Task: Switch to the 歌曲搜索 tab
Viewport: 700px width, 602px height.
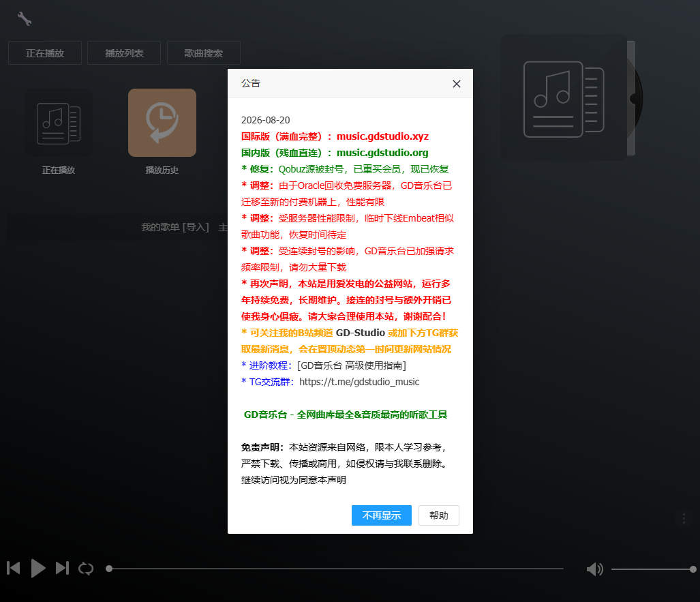Action: [x=204, y=52]
